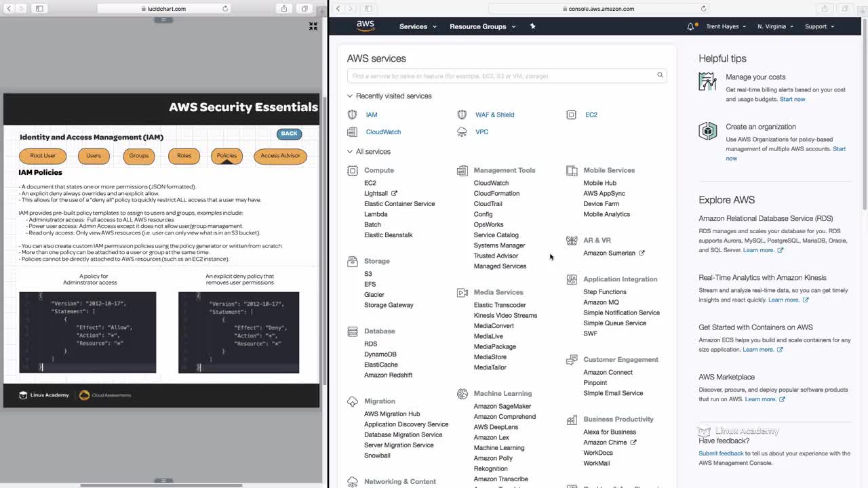Click the Database category icon
Image resolution: width=868 pixels, height=488 pixels.
click(x=353, y=331)
